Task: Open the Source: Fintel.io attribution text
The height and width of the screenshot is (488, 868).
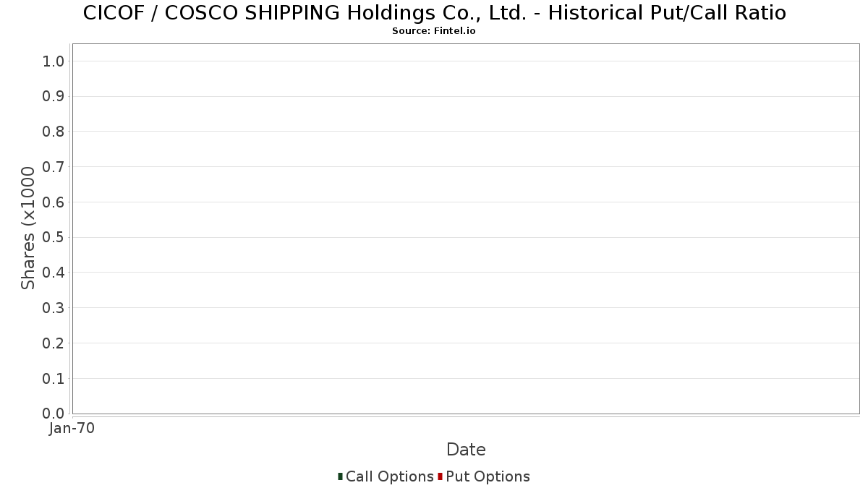Action: (434, 31)
